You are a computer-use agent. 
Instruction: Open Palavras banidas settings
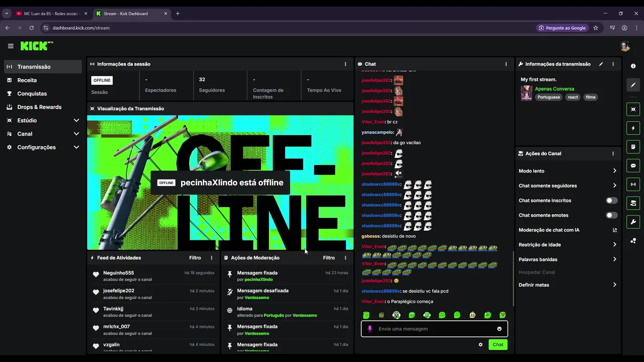568,259
